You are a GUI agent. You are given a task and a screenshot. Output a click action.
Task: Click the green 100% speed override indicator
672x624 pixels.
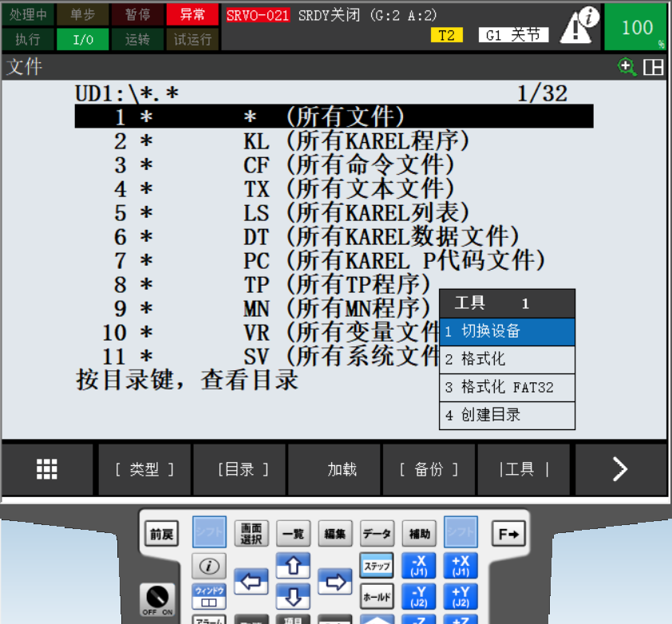coord(635,27)
